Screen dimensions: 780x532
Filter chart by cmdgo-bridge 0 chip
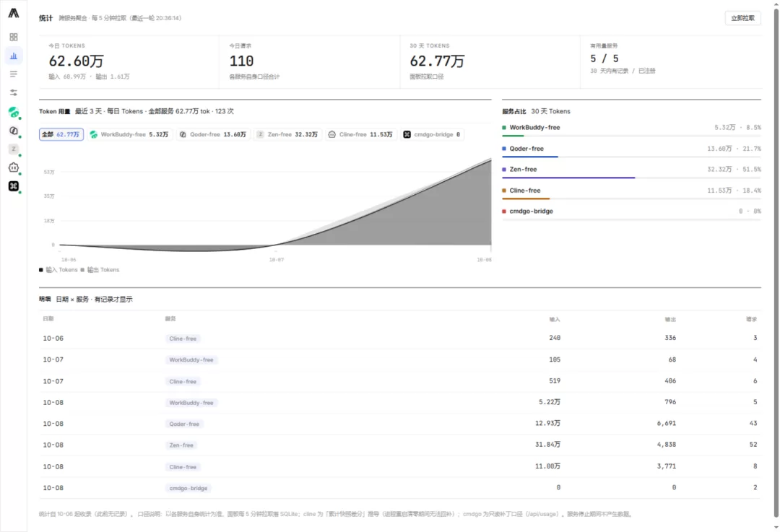coord(432,134)
